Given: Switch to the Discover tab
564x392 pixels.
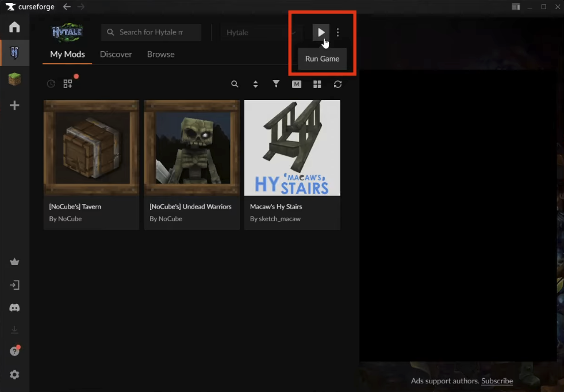Looking at the screenshot, I should pyautogui.click(x=116, y=55).
